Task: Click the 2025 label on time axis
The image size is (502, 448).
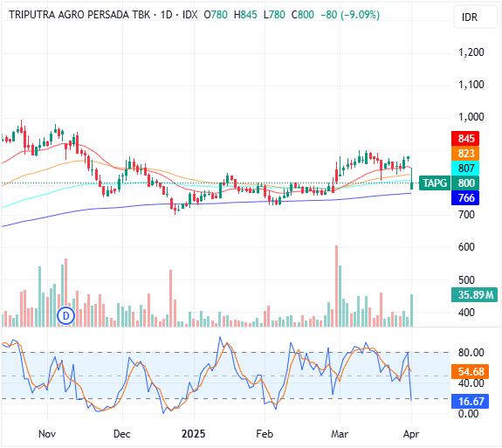Action: point(193,434)
